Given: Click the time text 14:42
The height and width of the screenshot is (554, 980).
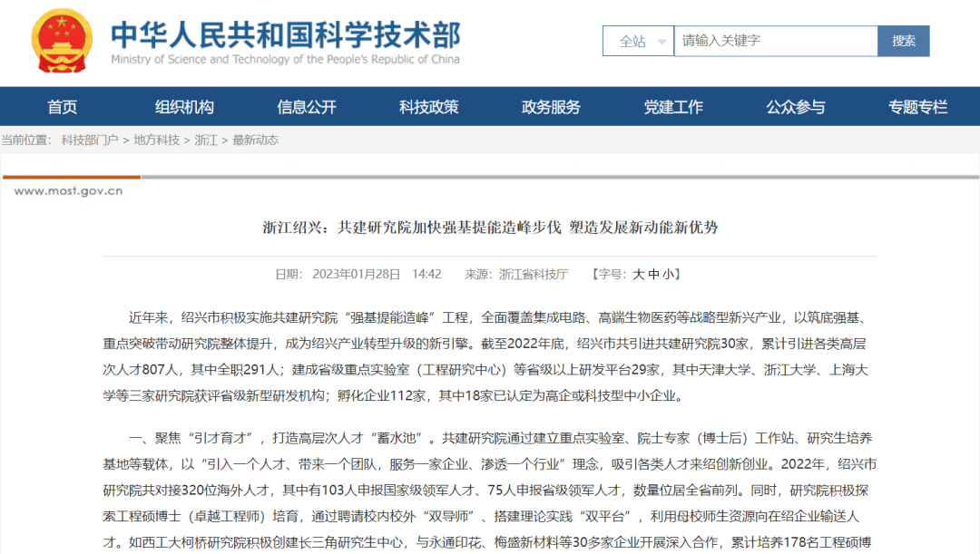Looking at the screenshot, I should (x=426, y=274).
